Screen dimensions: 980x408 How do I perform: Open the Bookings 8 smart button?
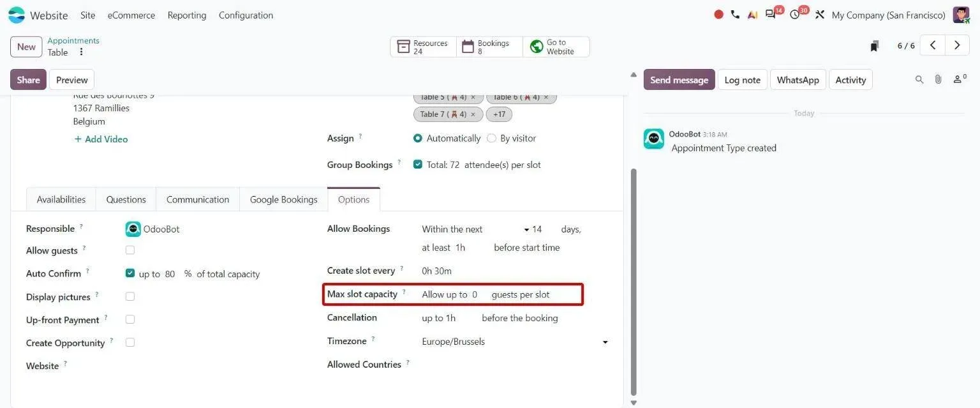(489, 47)
